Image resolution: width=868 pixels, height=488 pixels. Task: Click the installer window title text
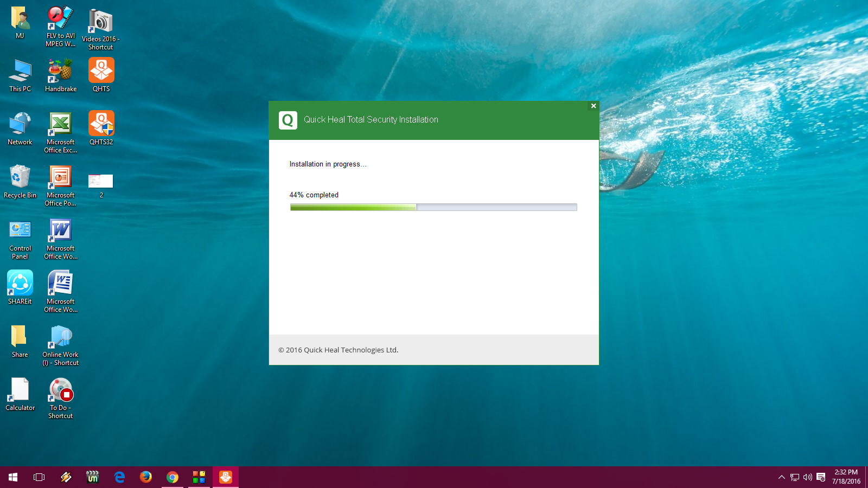[x=371, y=119]
